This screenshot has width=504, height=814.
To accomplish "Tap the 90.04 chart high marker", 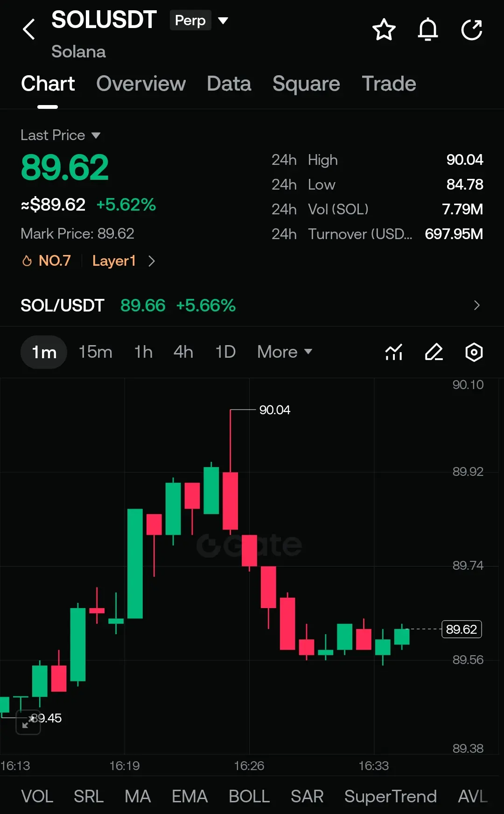I will (x=275, y=410).
